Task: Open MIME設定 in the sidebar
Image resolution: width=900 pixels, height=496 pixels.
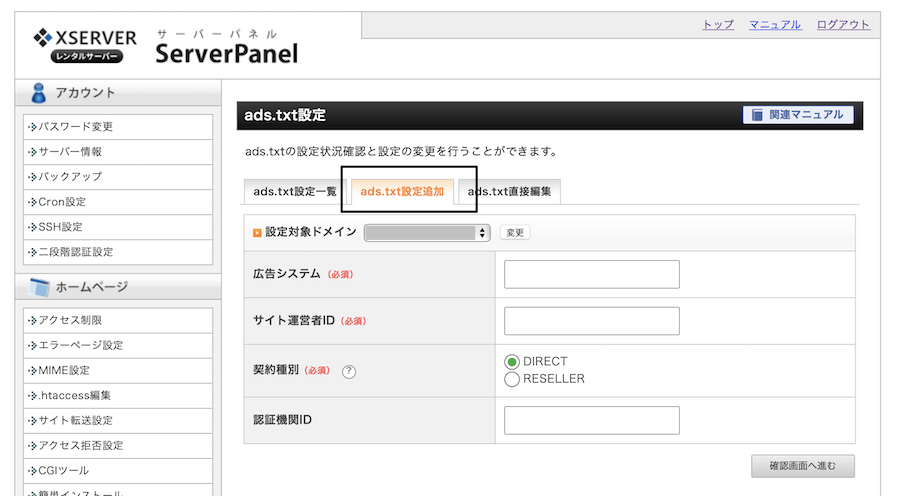Action: [118, 370]
